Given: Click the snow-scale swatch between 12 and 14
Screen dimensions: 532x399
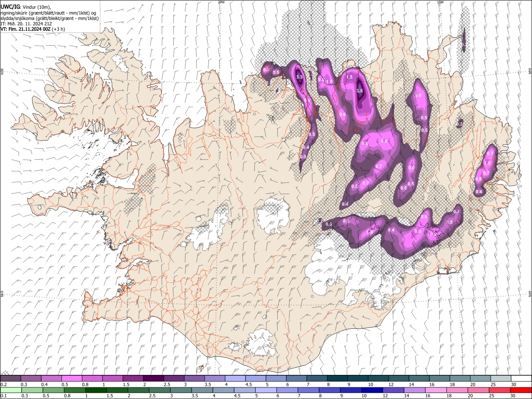Looking at the screenshot, I should 399,378.
